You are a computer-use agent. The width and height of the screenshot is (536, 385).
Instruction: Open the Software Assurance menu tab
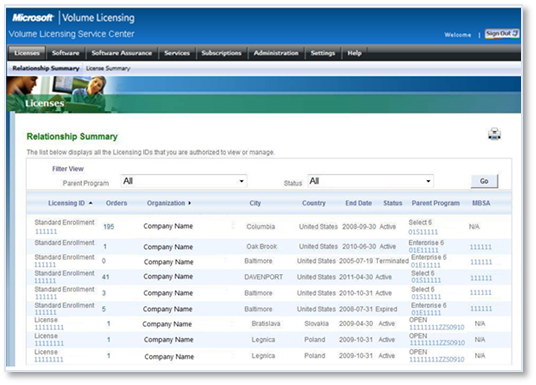click(x=122, y=53)
